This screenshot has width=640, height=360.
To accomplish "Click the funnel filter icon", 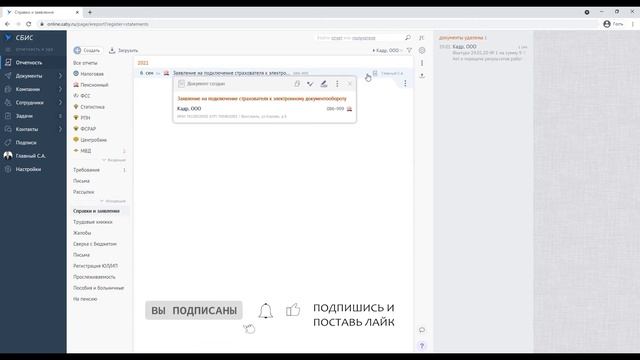I will [x=409, y=50].
